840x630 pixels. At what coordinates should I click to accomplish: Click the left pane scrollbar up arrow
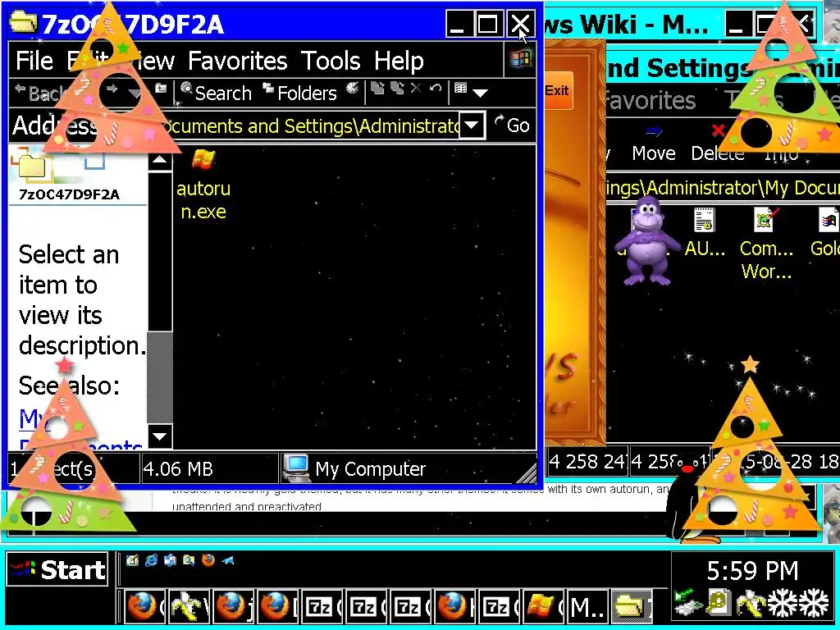click(160, 161)
